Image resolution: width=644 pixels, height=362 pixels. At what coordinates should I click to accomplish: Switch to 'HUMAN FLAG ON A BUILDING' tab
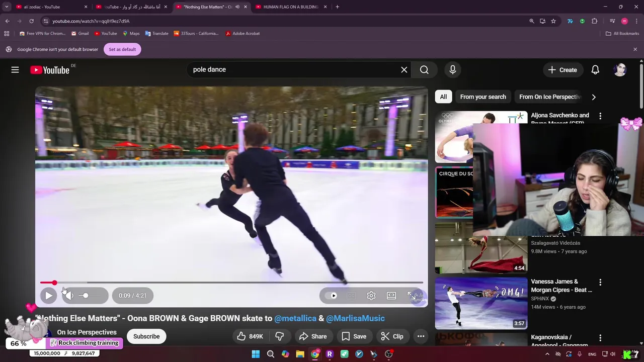point(292,7)
